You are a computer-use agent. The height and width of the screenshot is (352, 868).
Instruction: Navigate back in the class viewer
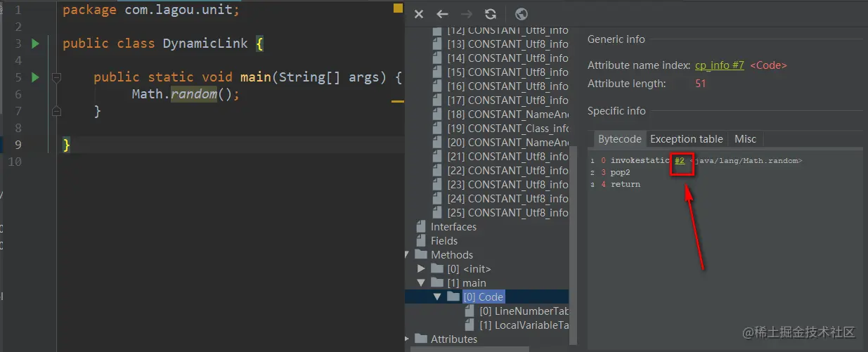(x=442, y=14)
